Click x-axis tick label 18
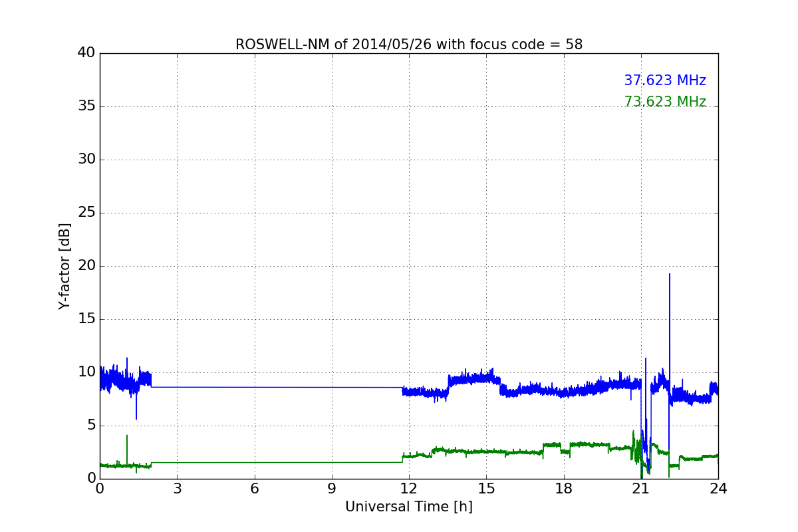The width and height of the screenshot is (798, 532). pyautogui.click(x=564, y=489)
